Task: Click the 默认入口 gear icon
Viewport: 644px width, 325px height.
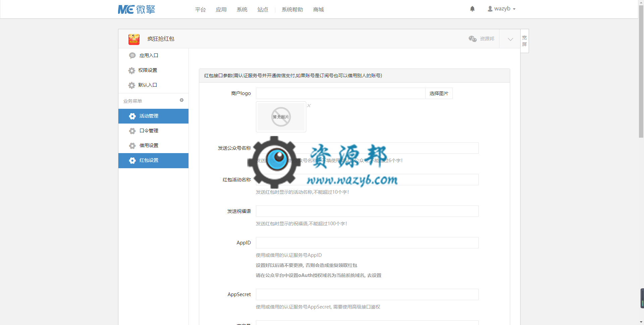Action: (x=132, y=85)
